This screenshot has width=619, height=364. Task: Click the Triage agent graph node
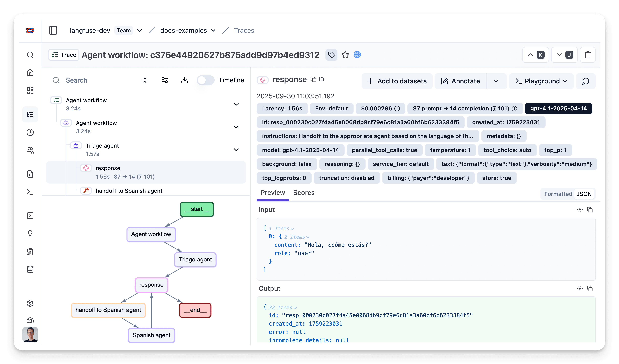pos(195,260)
